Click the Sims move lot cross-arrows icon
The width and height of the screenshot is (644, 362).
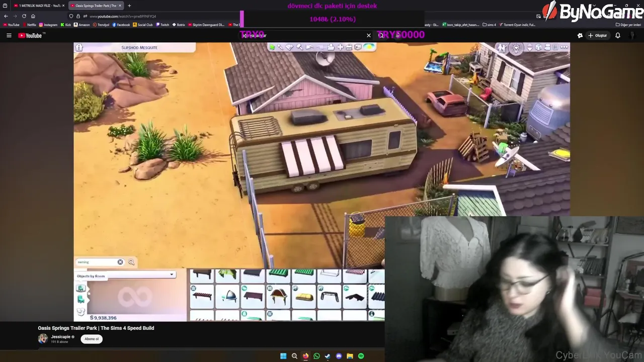340,47
